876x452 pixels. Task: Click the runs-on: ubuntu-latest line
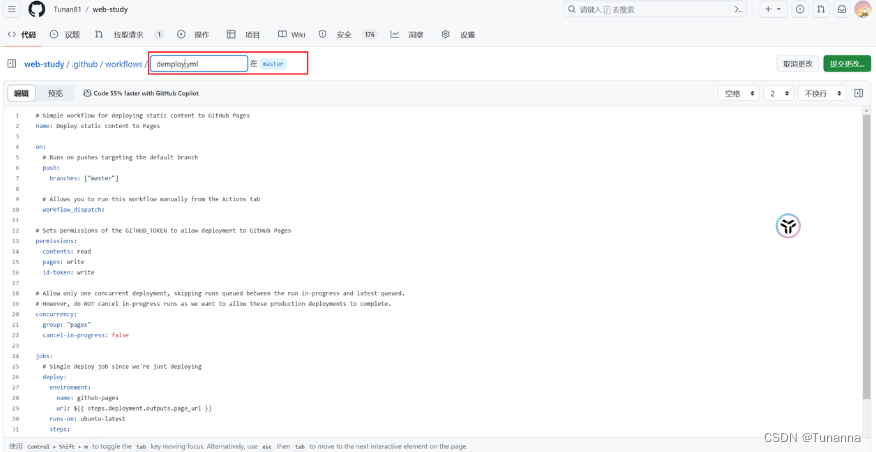pos(87,418)
